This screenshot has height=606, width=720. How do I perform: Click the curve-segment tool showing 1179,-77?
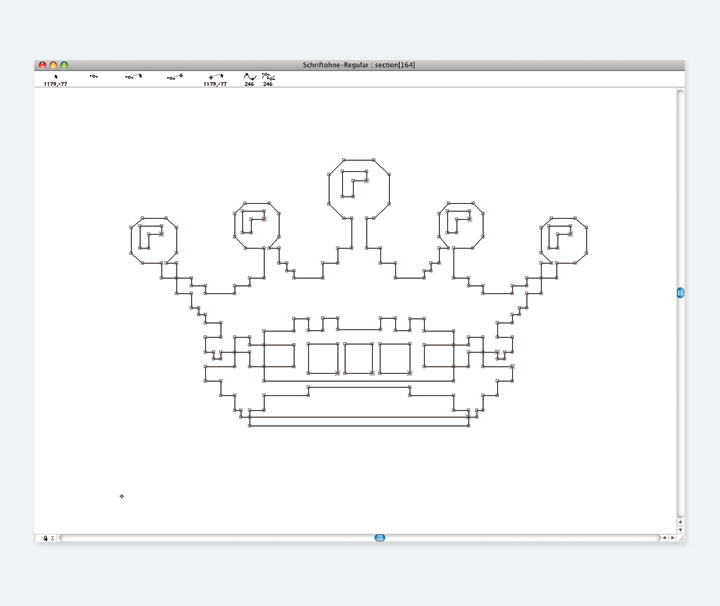[214, 76]
